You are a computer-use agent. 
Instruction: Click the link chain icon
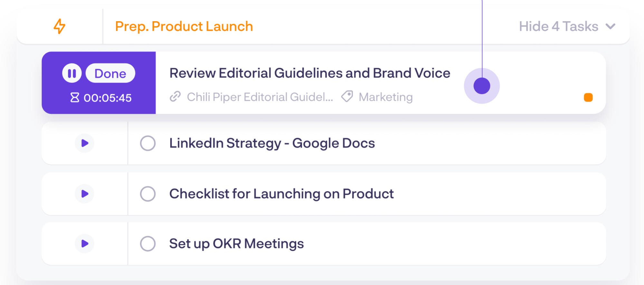175,97
